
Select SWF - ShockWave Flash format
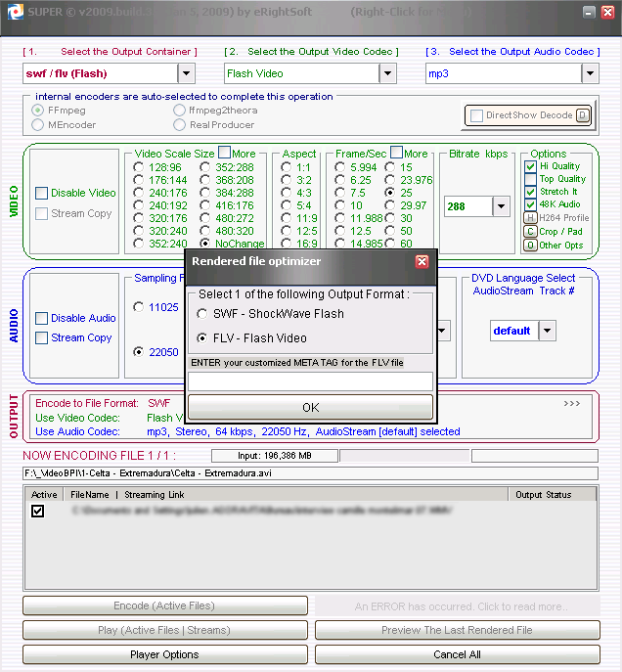point(201,314)
